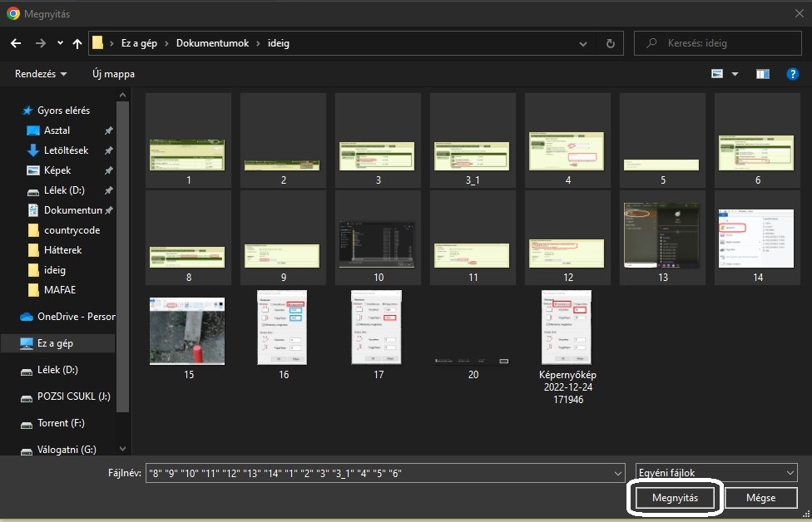Viewport: 812px width, 522px height.
Task: Open POZSI CSUKL (J:) drive
Action: (73, 396)
